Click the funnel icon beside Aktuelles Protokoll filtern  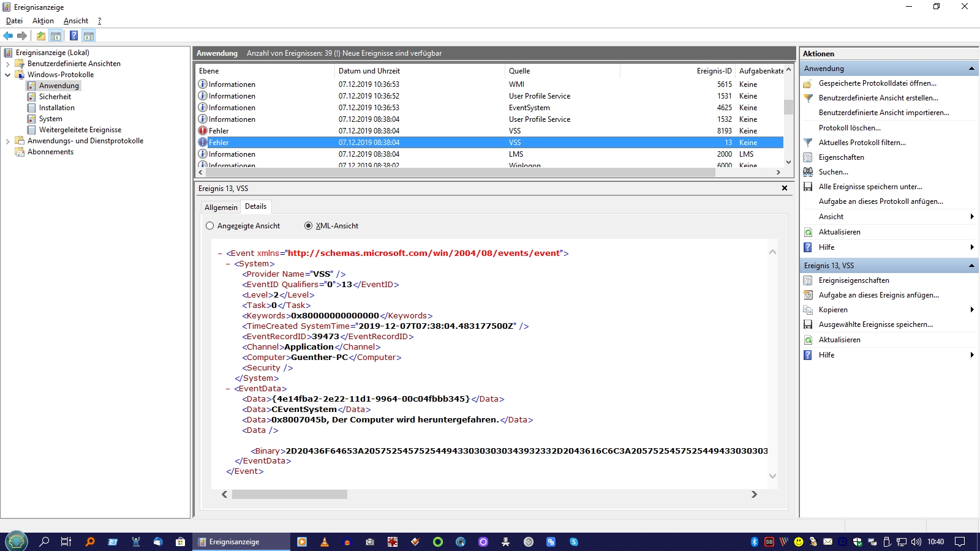(x=808, y=143)
